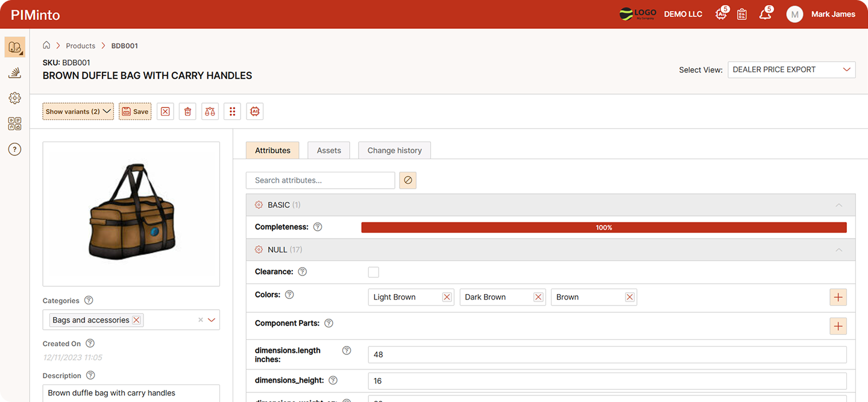Switch to the Assets tab
This screenshot has height=402, width=868.
[x=329, y=149]
